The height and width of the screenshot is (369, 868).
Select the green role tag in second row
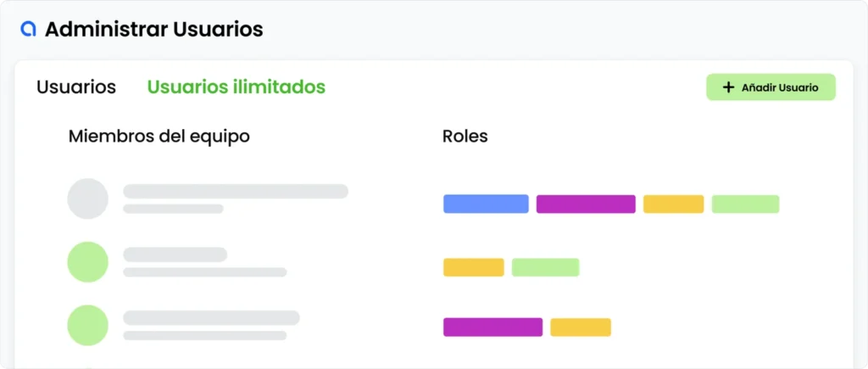[545, 267]
